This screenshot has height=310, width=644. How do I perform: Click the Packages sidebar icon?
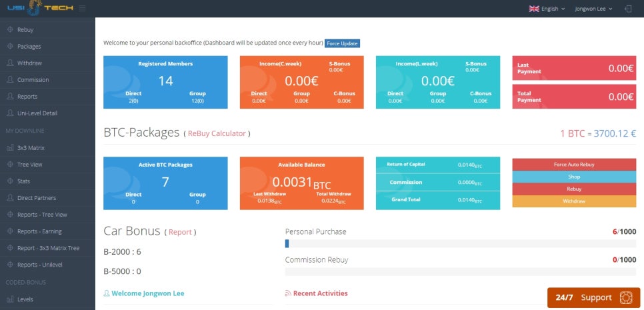pyautogui.click(x=10, y=47)
